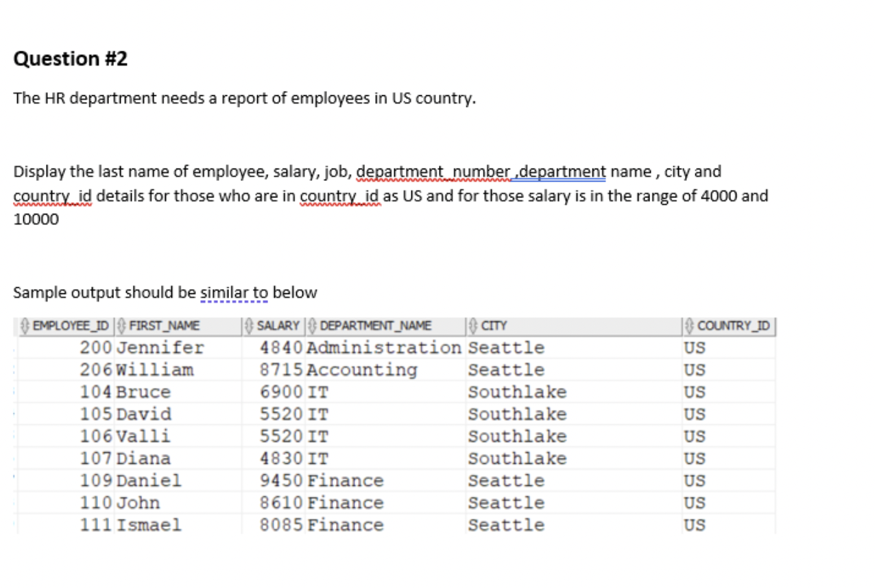
Task: Click the cell with name David
Action: coord(143,414)
